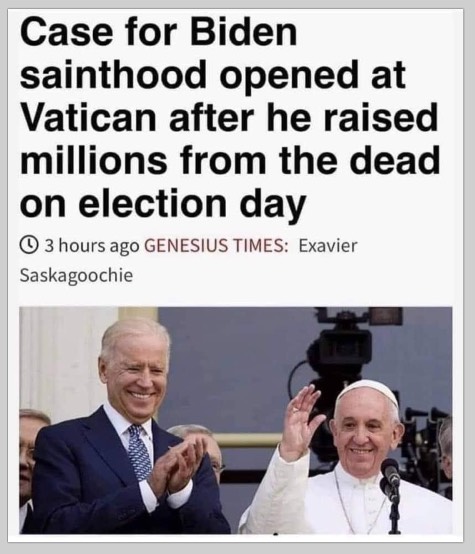Click the white column behind the suited man
This screenshot has width=475, height=554.
[x=65, y=360]
